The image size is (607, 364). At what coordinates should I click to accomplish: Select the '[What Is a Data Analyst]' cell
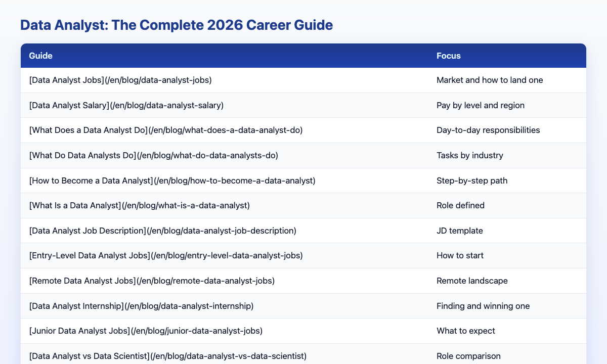224,206
